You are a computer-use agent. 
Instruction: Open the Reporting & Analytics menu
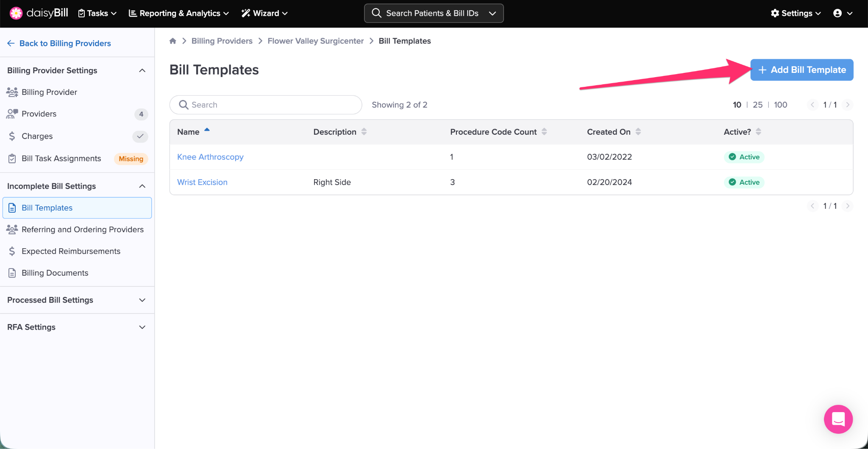coord(179,13)
